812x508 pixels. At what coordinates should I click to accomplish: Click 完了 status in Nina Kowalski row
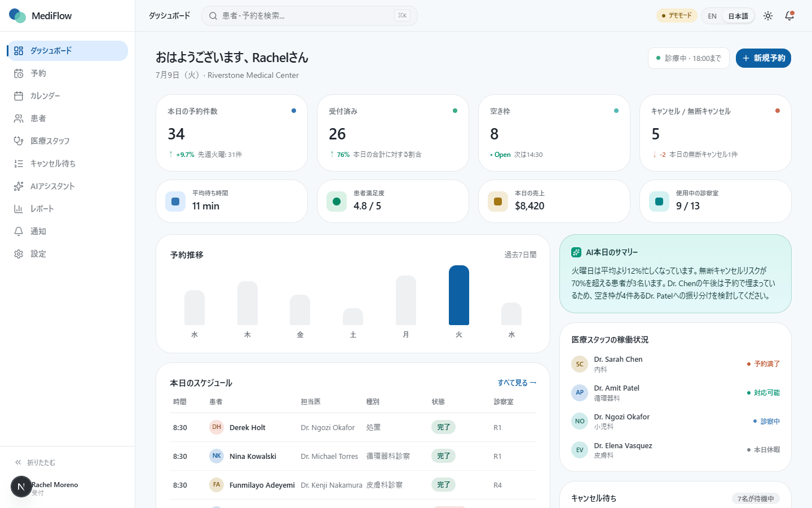(x=443, y=456)
